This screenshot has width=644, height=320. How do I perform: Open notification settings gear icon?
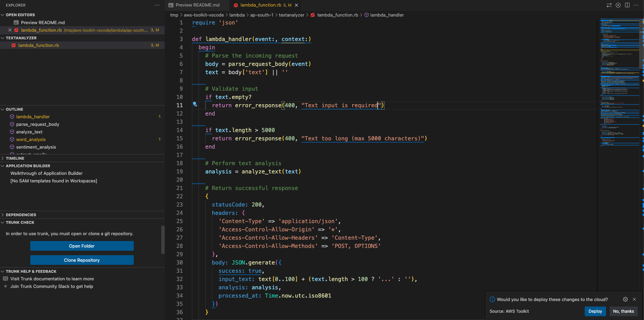pos(625,299)
